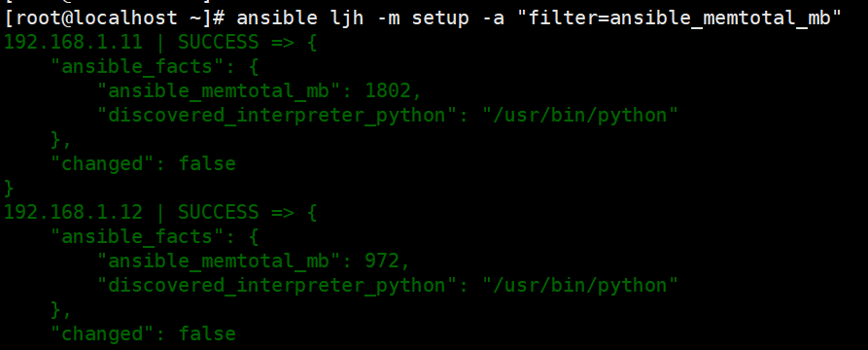
Task: Click the [root@localhost ~]# prompt
Action: click(x=114, y=17)
